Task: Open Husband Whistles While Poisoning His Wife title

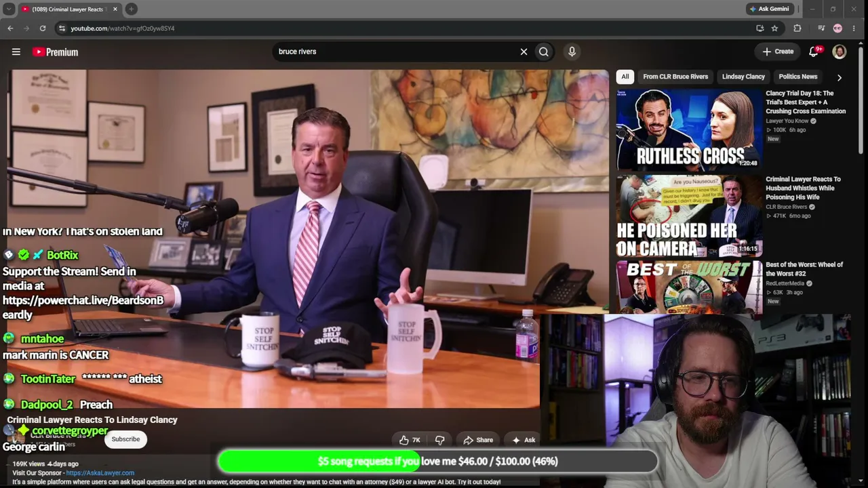Action: [x=803, y=188]
